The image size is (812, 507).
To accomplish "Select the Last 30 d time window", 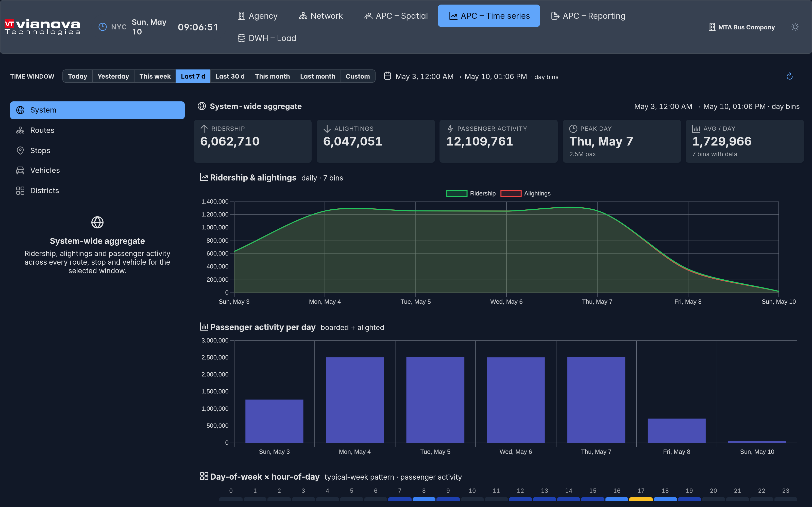I will click(230, 76).
